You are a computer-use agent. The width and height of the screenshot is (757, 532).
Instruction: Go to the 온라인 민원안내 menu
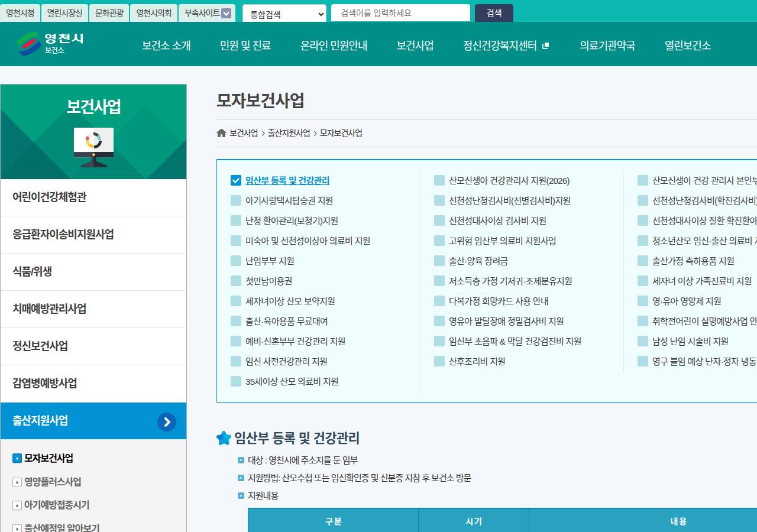pyautogui.click(x=334, y=46)
